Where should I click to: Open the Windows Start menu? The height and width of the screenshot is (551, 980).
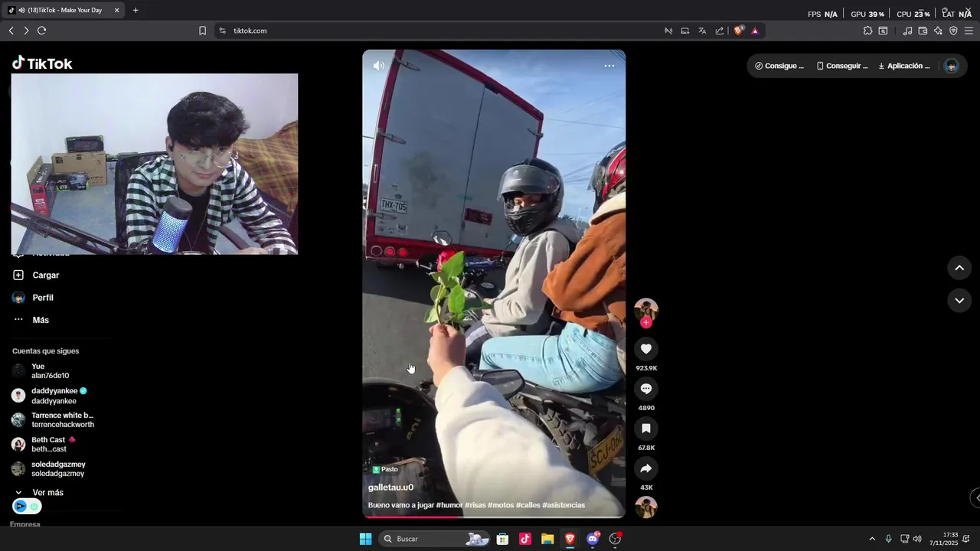pyautogui.click(x=366, y=539)
